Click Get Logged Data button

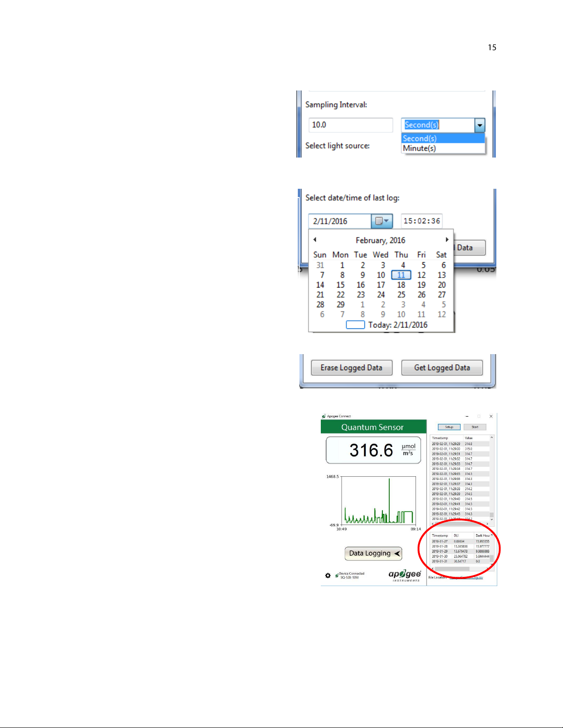[x=442, y=367]
